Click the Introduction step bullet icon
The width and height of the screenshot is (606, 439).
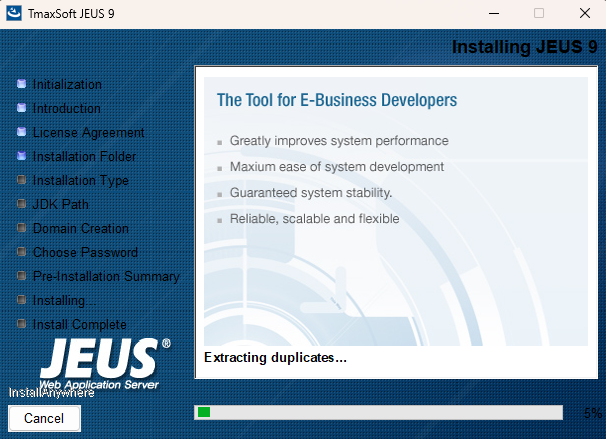[x=21, y=108]
